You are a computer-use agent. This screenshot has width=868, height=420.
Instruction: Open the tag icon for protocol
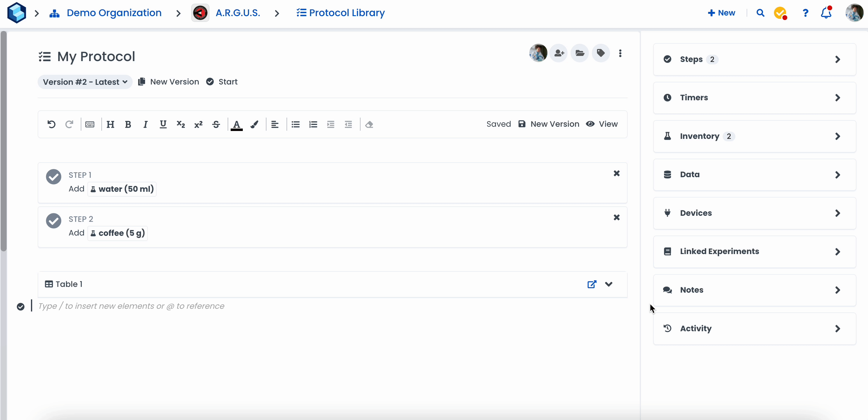coord(600,53)
